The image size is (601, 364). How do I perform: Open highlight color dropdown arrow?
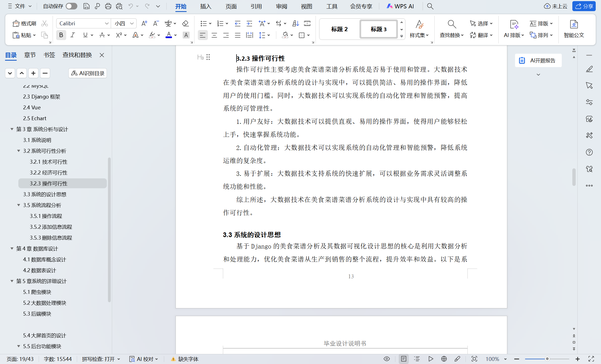[x=159, y=35]
